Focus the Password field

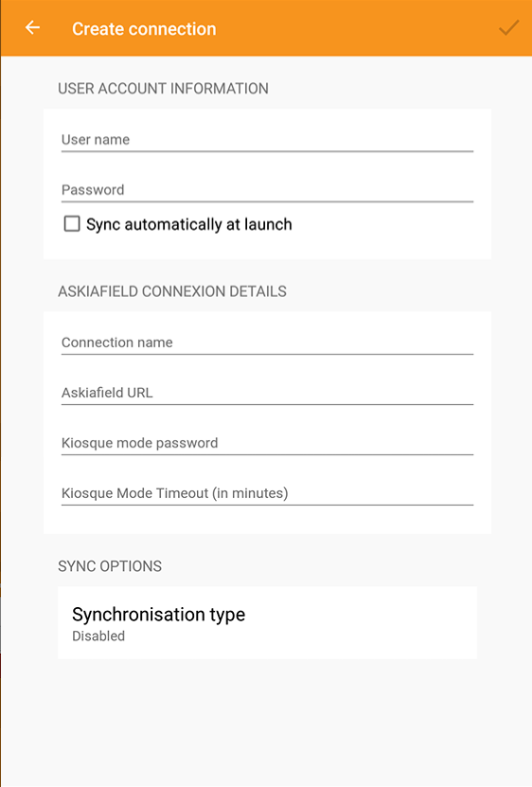tap(267, 190)
